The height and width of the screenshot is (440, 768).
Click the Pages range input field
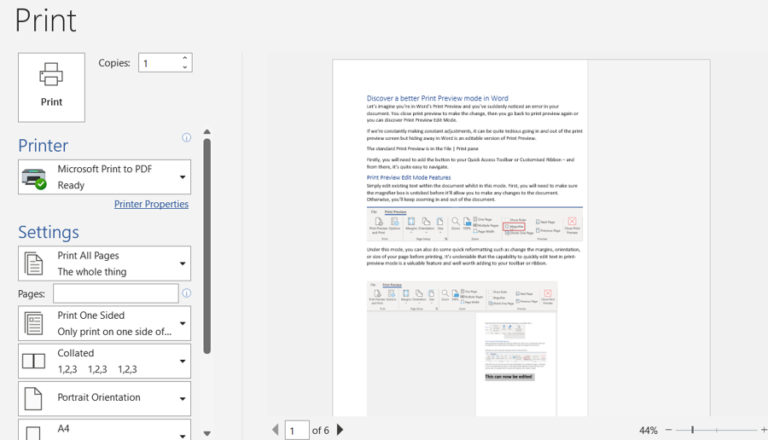[x=115, y=294]
